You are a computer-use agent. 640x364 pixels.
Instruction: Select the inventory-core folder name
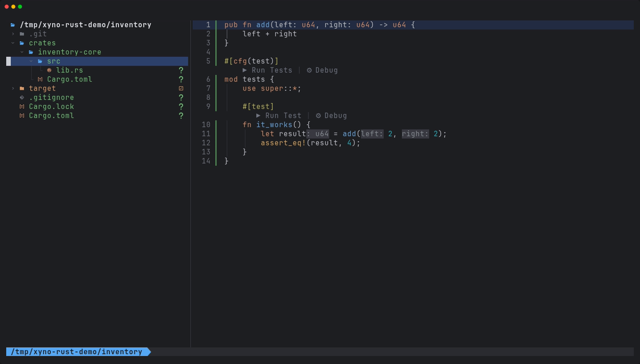[70, 52]
